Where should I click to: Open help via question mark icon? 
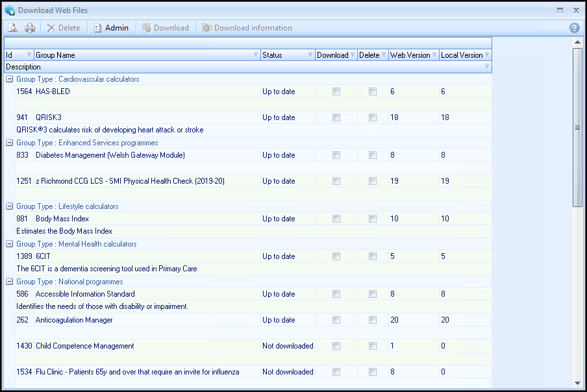(x=574, y=28)
